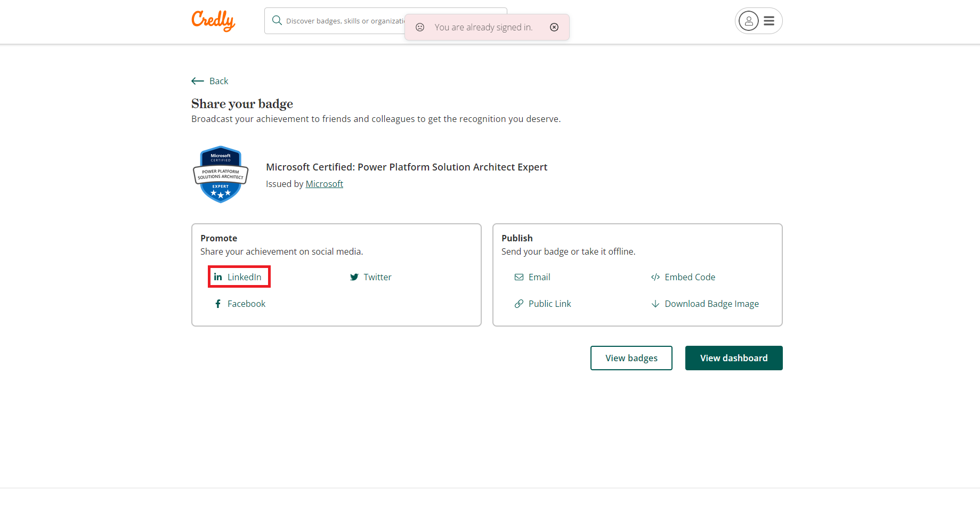Open the hamburger menu icon

(x=769, y=21)
